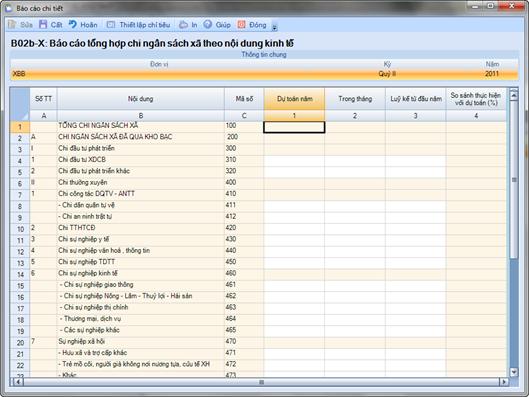
Task: Click the horizontal scrollbar left arrow
Action: tap(18, 382)
